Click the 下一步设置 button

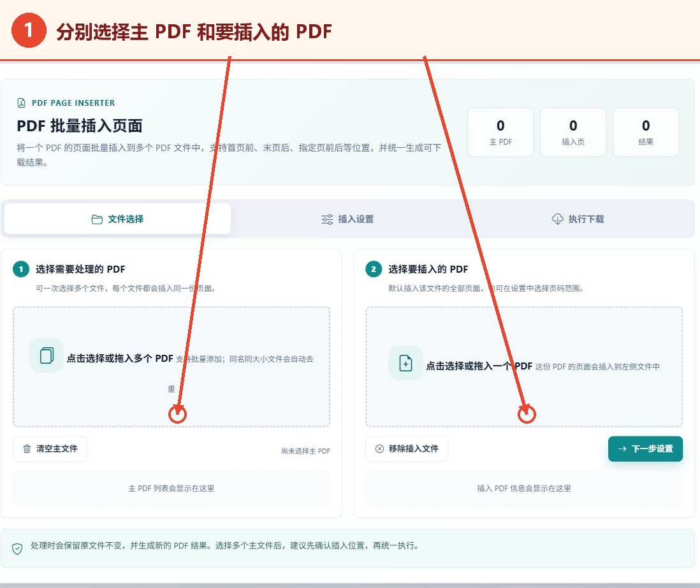(x=646, y=449)
